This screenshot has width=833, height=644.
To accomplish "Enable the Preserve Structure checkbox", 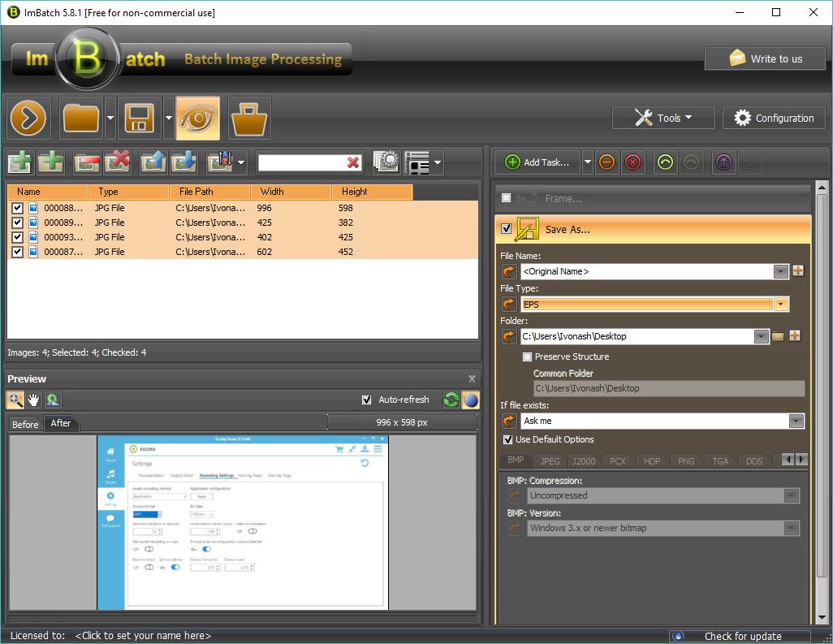I will pos(528,357).
